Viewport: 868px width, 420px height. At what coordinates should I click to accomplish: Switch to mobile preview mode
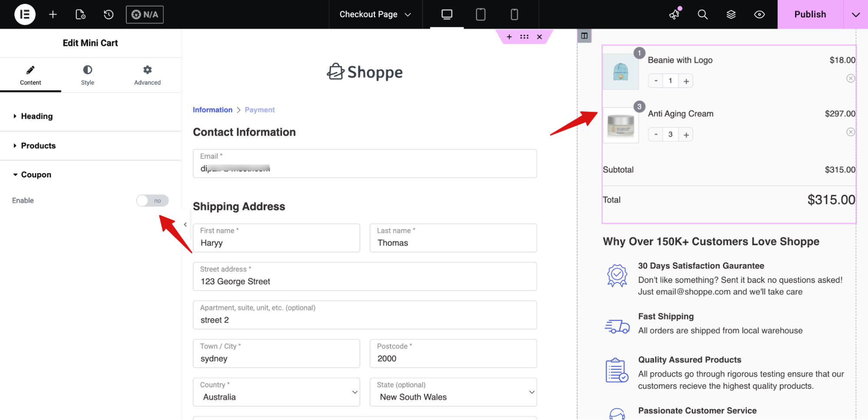point(514,14)
